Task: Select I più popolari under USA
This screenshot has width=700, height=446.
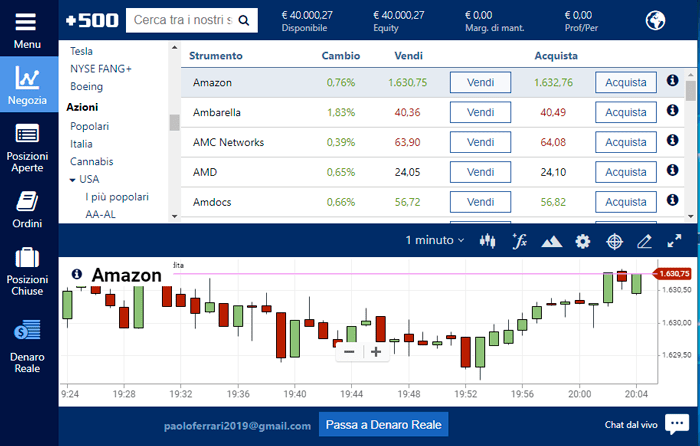Action: pyautogui.click(x=117, y=197)
